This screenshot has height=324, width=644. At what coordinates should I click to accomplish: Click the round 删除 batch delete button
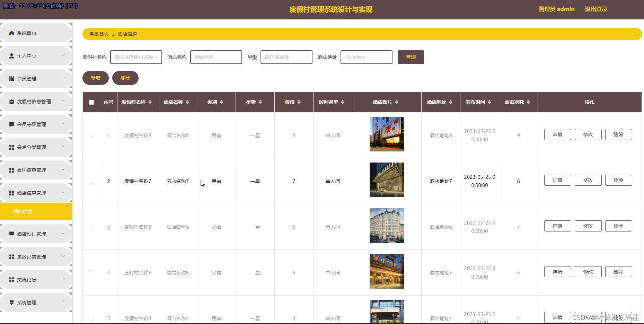click(x=125, y=78)
